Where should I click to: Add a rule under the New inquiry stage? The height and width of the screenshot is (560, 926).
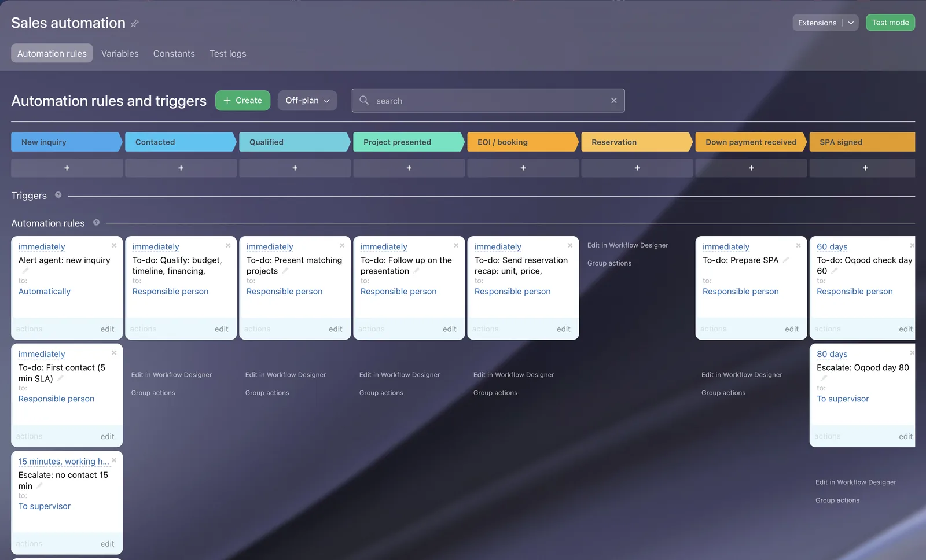[67, 168]
